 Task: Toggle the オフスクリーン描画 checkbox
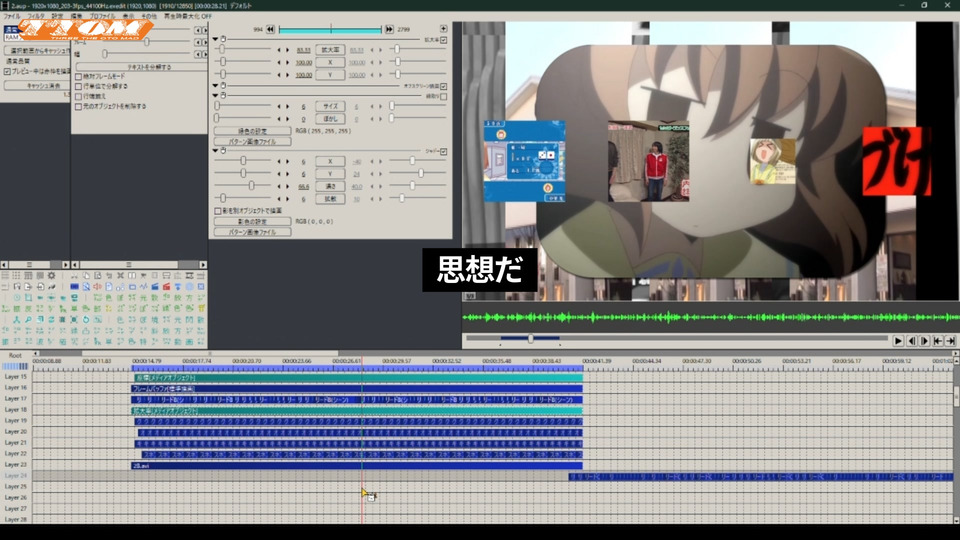(x=443, y=86)
